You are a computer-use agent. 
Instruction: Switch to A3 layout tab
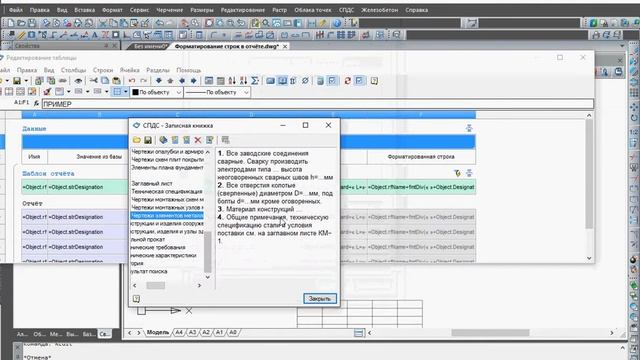(192, 333)
